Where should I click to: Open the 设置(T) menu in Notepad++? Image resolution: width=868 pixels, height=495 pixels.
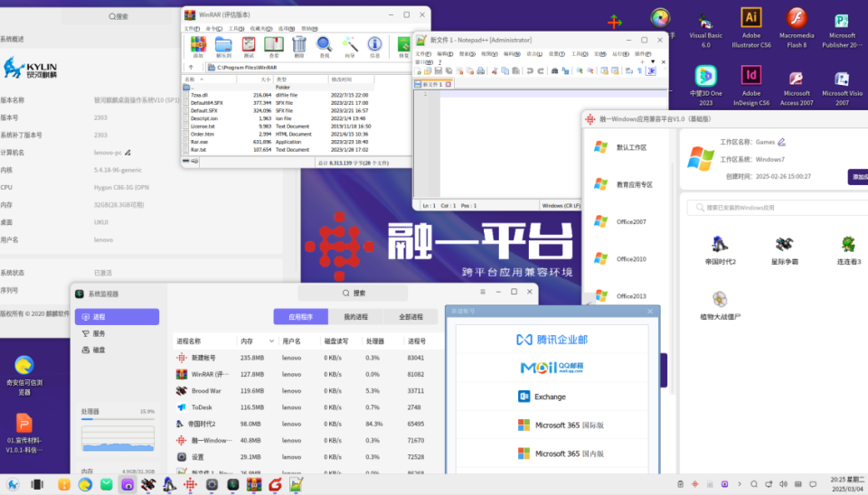pyautogui.click(x=556, y=54)
